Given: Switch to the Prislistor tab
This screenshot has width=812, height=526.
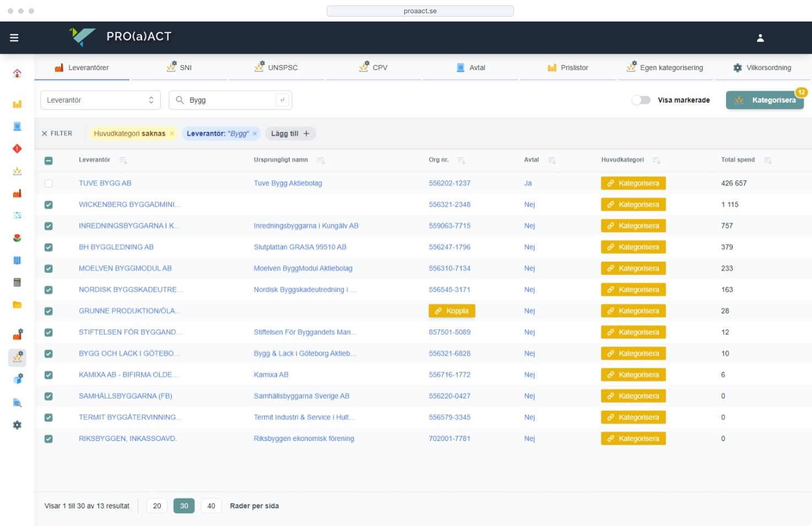Looking at the screenshot, I should pos(567,68).
